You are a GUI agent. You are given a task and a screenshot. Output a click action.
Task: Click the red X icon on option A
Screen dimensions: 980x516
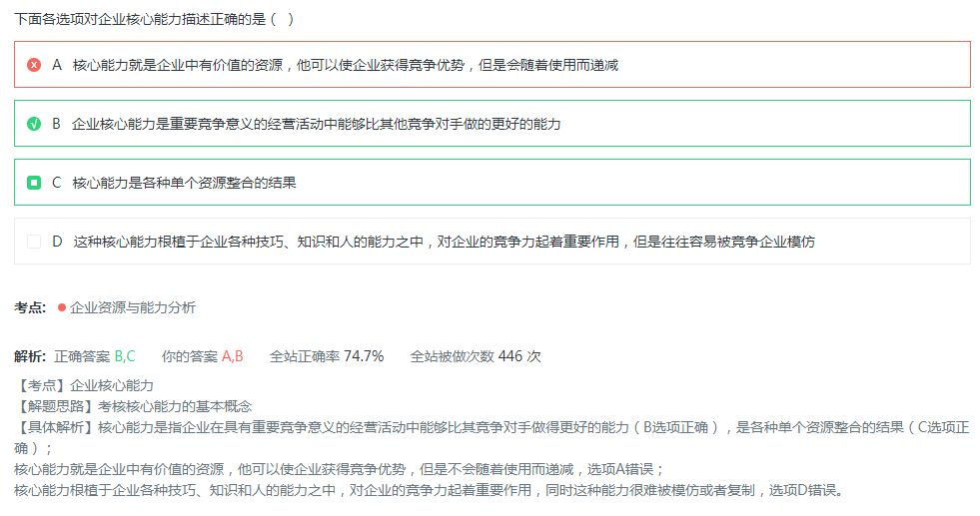click(34, 65)
